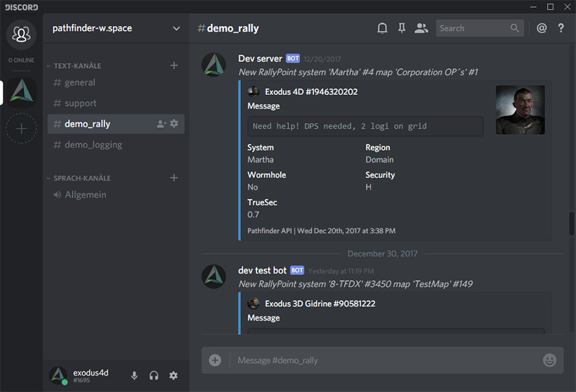
Task: Join the Allgemein voice channel
Action: tap(85, 195)
